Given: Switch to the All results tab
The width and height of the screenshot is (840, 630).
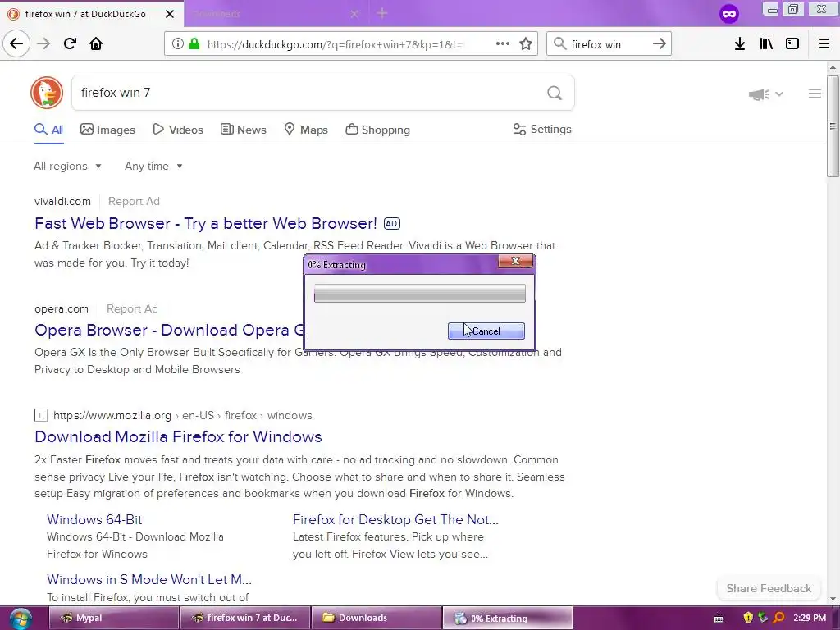Looking at the screenshot, I should click(48, 130).
